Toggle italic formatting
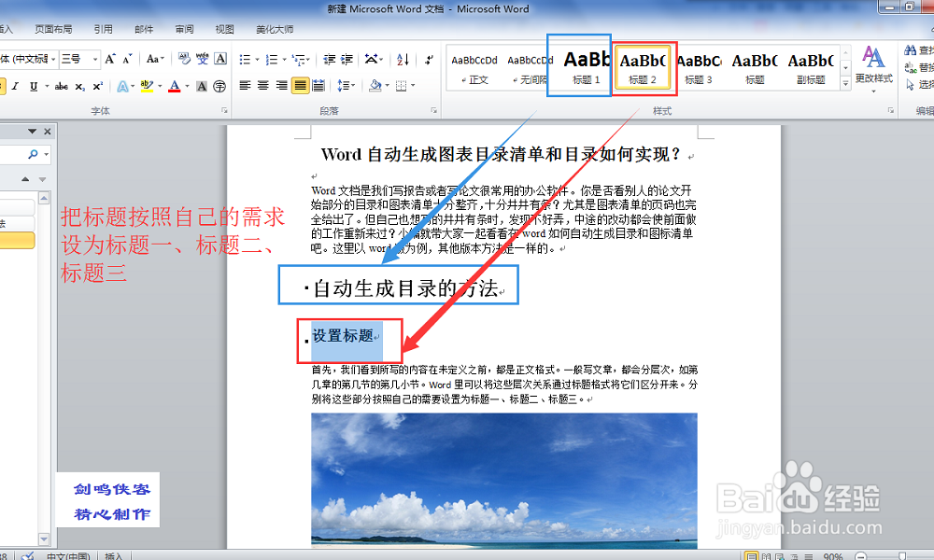This screenshot has width=934, height=560. point(16,86)
